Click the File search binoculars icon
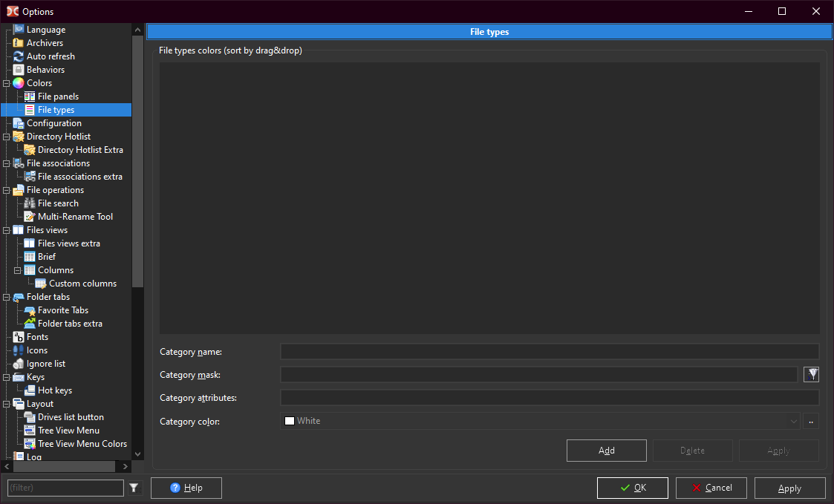Image resolution: width=834 pixels, height=504 pixels. [30, 203]
